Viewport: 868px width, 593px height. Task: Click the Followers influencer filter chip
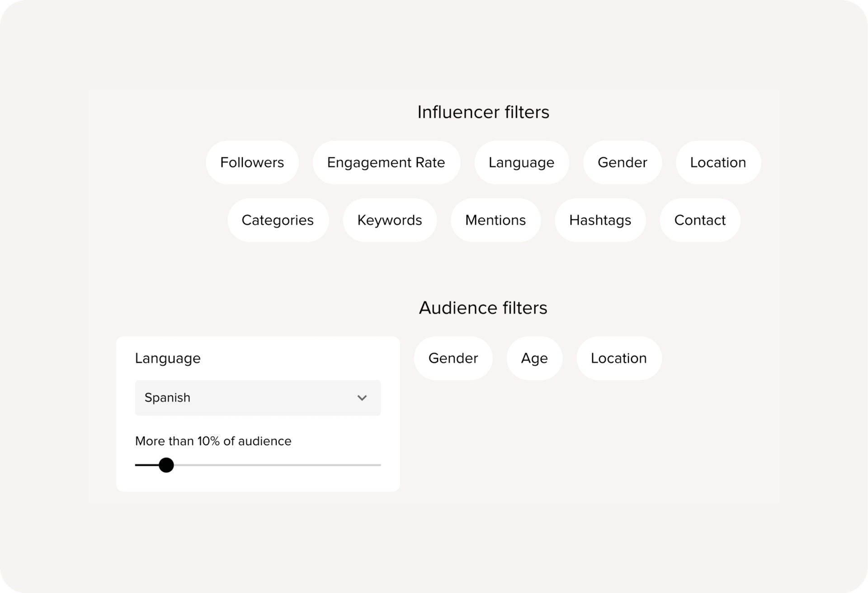(252, 162)
